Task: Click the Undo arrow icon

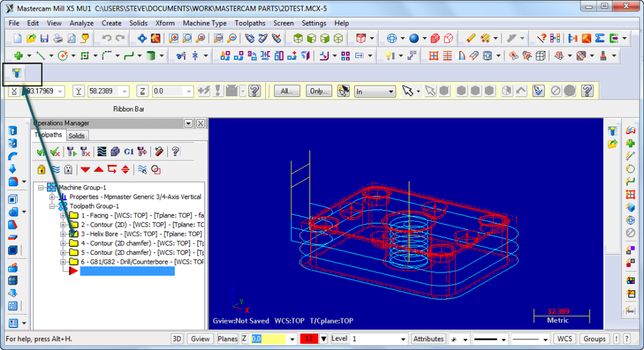Action: [107, 38]
